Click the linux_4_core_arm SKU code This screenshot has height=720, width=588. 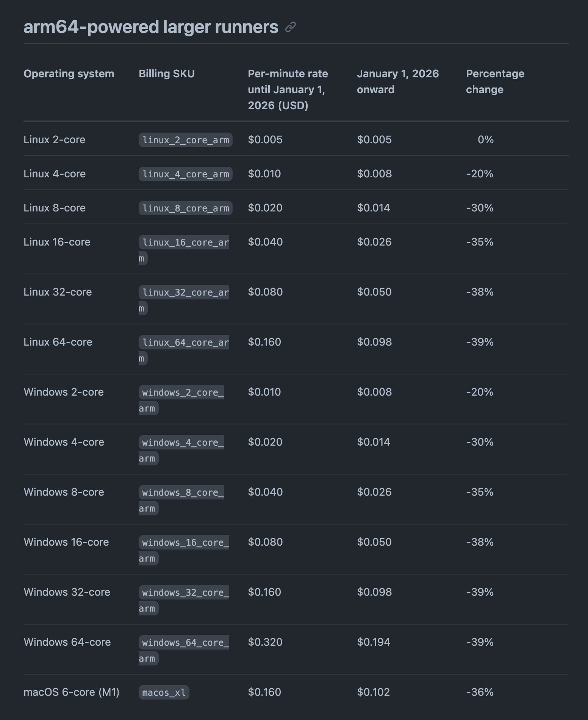tap(185, 174)
